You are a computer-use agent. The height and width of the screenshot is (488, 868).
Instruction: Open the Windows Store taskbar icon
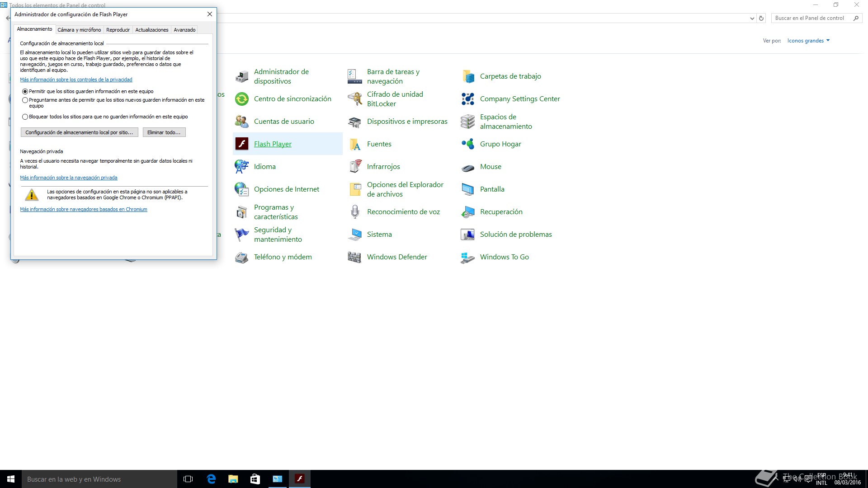pyautogui.click(x=255, y=479)
